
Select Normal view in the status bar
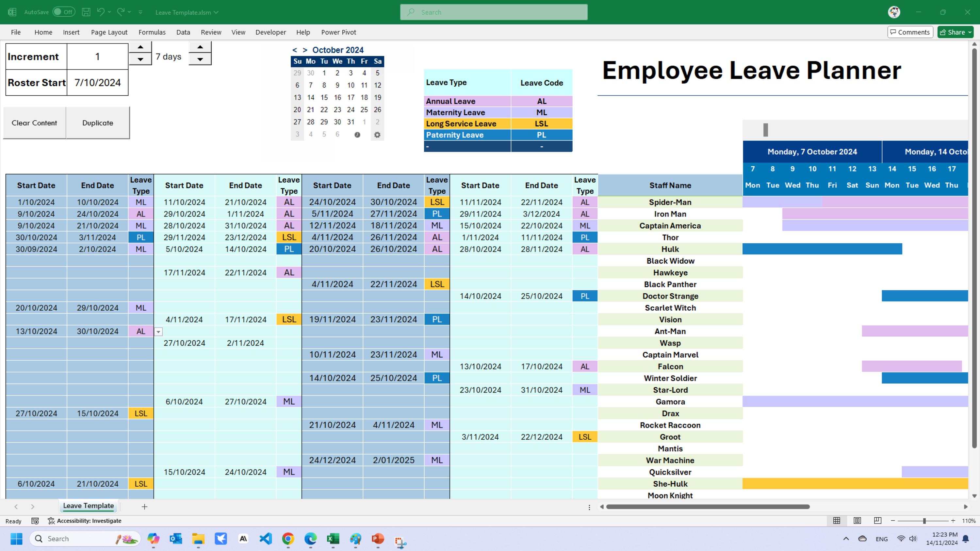pos(837,521)
